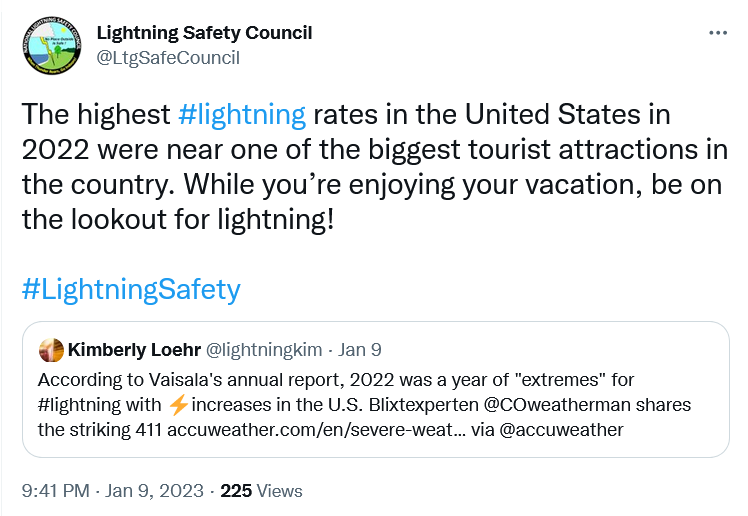Click the lightning bolt emoji in quoted tweet
The image size is (748, 516).
178,405
